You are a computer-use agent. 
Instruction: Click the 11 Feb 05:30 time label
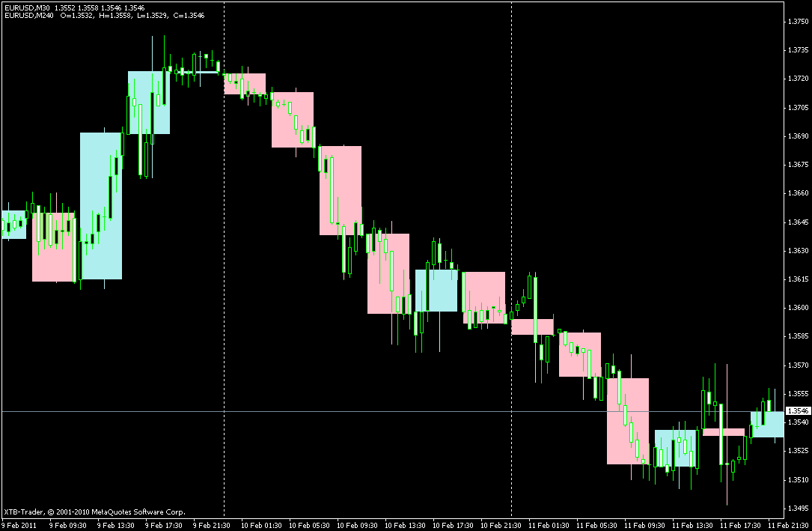[596, 525]
